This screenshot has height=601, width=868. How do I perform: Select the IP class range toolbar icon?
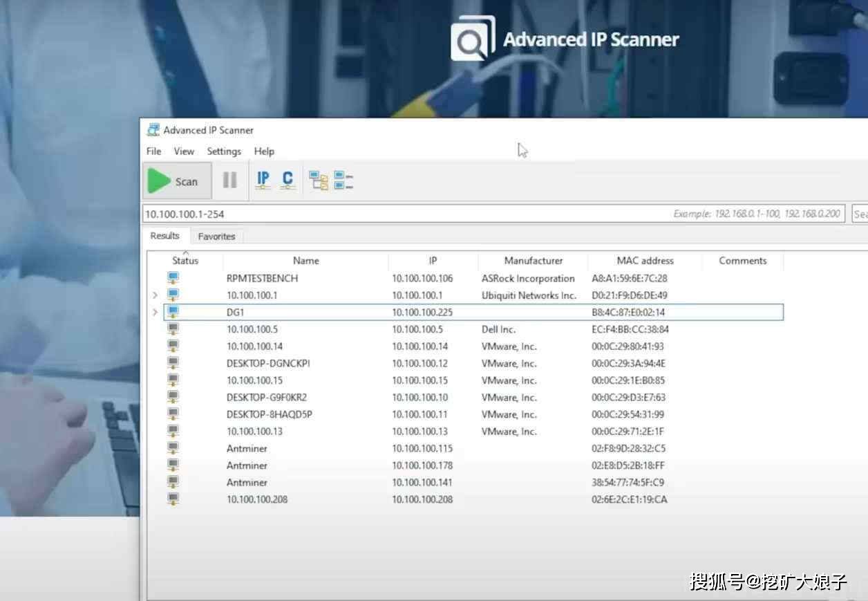click(263, 179)
